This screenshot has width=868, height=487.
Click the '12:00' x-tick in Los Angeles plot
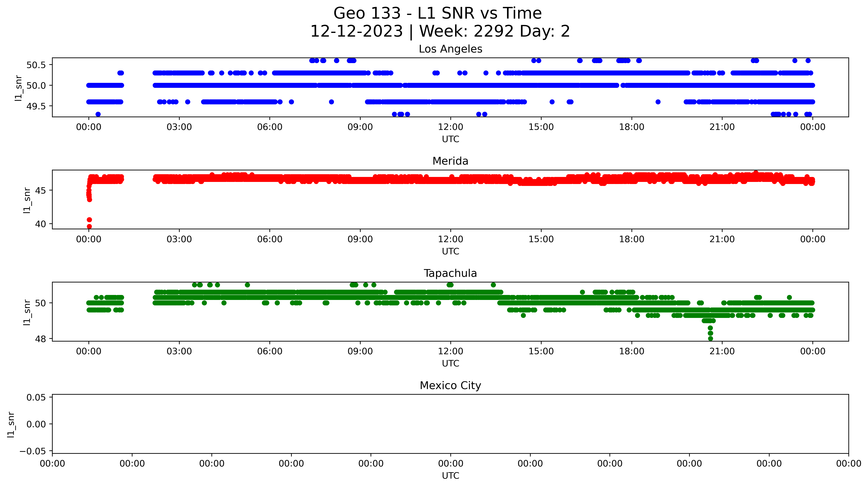click(x=451, y=127)
